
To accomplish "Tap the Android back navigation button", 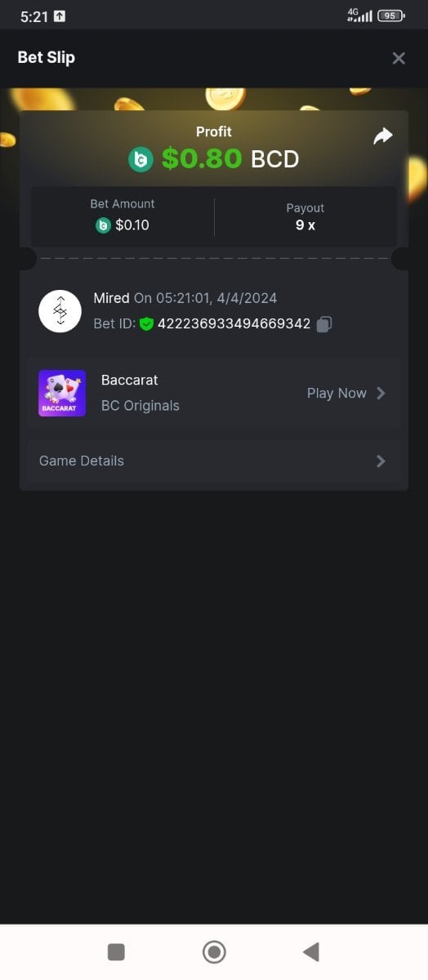I will [310, 951].
